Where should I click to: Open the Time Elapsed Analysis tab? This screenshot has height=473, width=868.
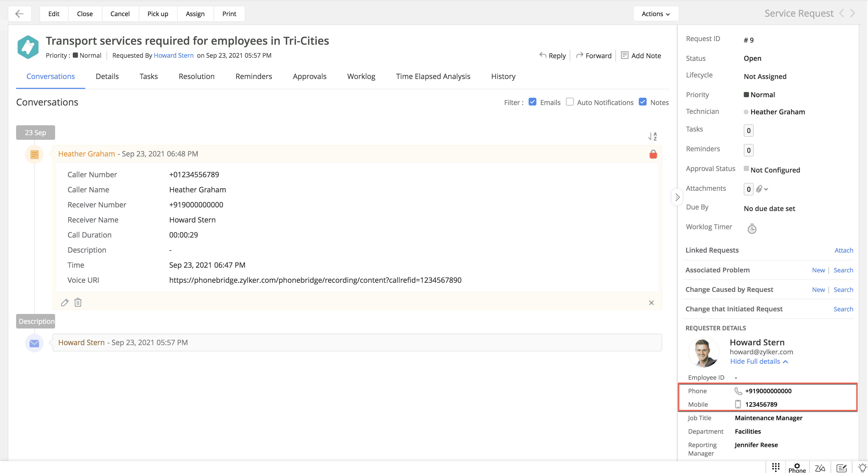click(433, 76)
